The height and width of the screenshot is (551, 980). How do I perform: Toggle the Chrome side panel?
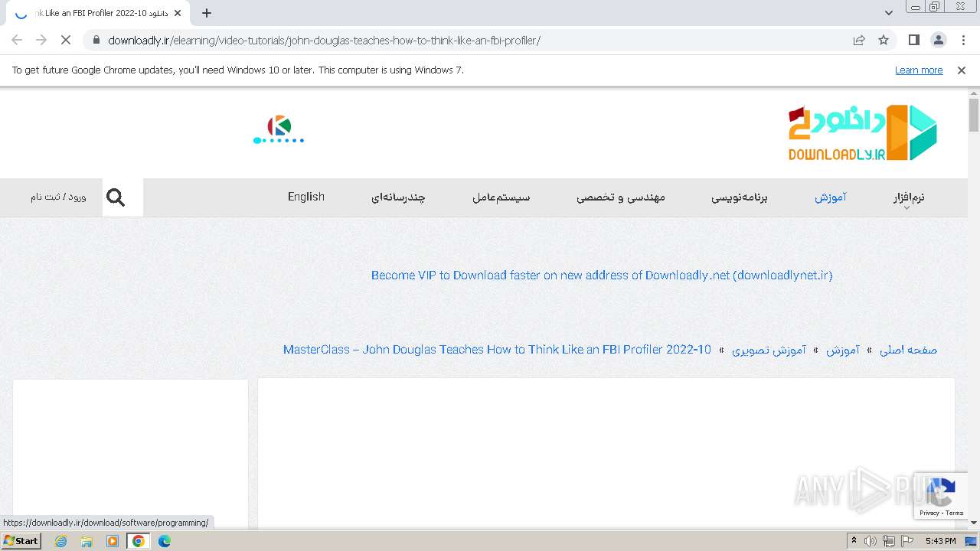(x=913, y=40)
